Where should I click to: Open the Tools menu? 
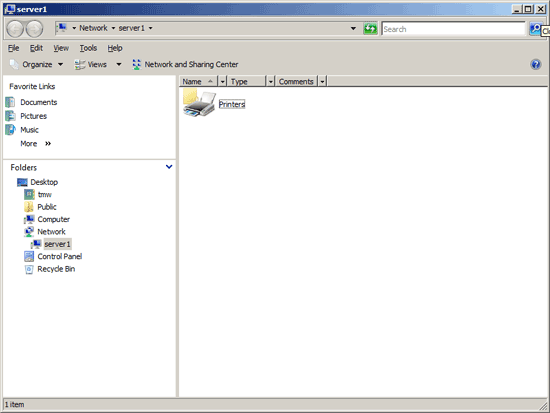coord(88,48)
